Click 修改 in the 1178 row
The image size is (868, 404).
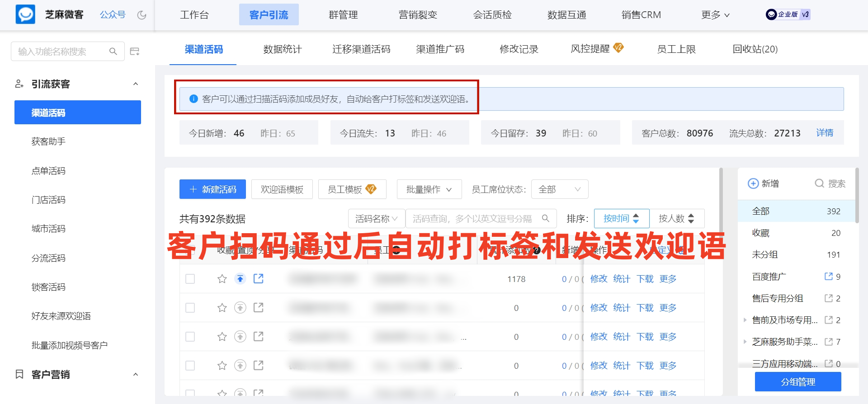(599, 279)
